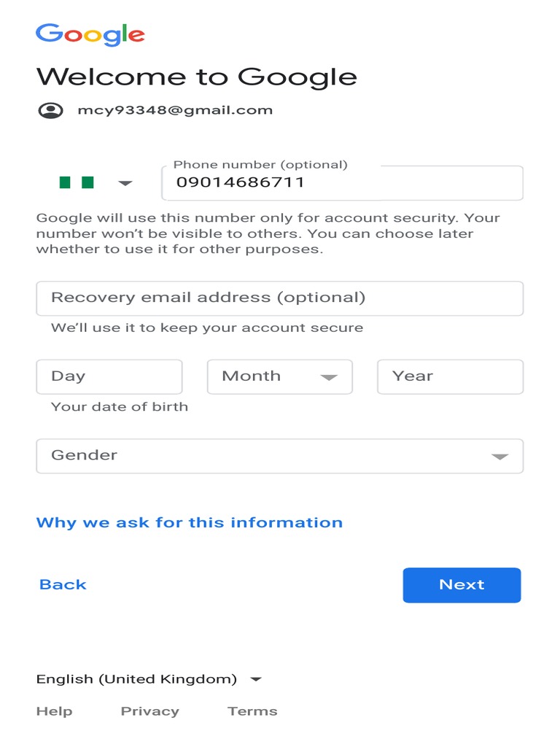Expand the country code dropdown arrow

(125, 183)
